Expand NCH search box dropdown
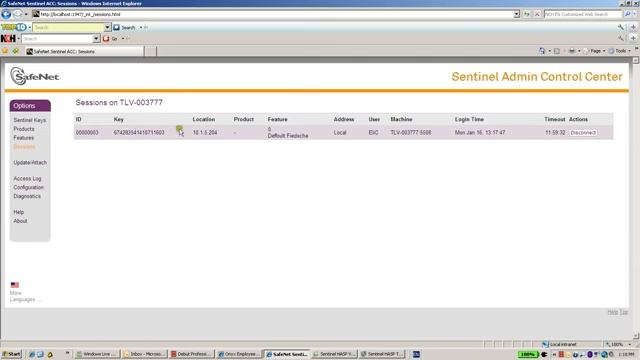Viewport: 640px width, 360px height. pos(96,38)
